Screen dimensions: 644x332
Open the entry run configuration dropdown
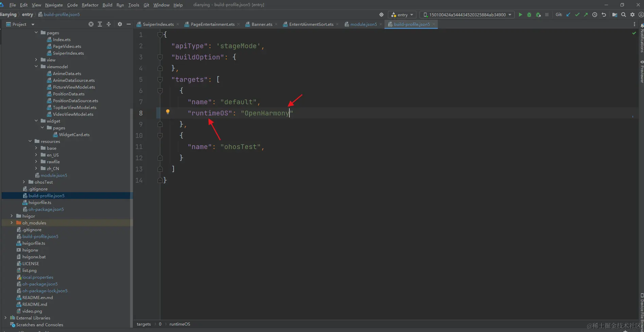(x=402, y=15)
